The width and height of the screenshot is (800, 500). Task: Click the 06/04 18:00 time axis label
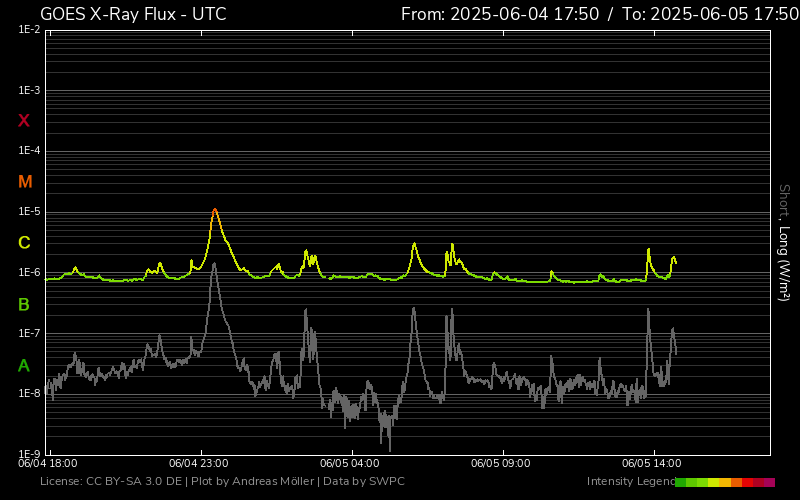click(x=48, y=464)
